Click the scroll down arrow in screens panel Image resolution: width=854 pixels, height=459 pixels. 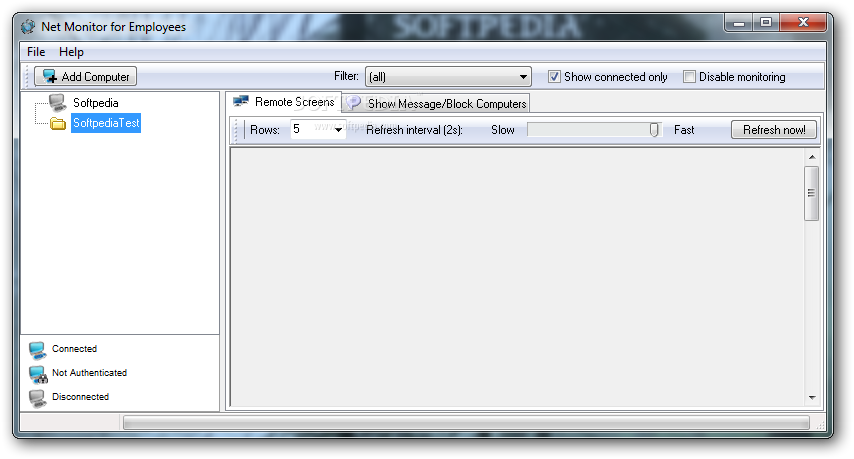pyautogui.click(x=812, y=397)
